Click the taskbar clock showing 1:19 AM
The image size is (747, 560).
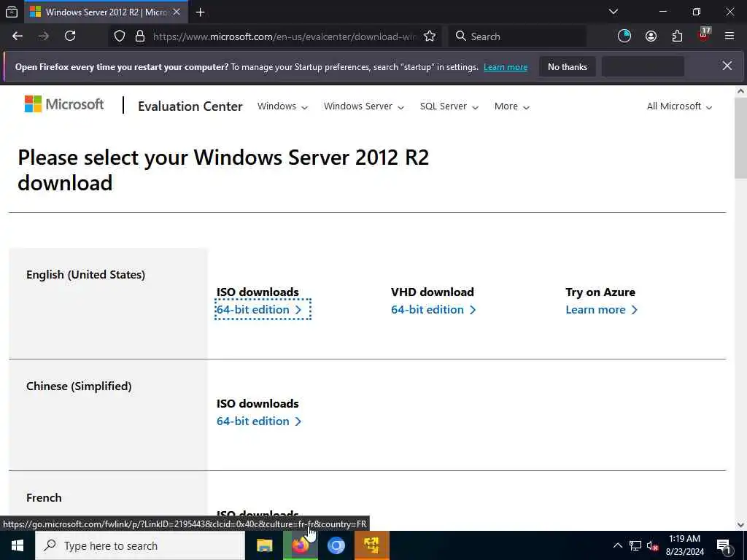pyautogui.click(x=684, y=545)
